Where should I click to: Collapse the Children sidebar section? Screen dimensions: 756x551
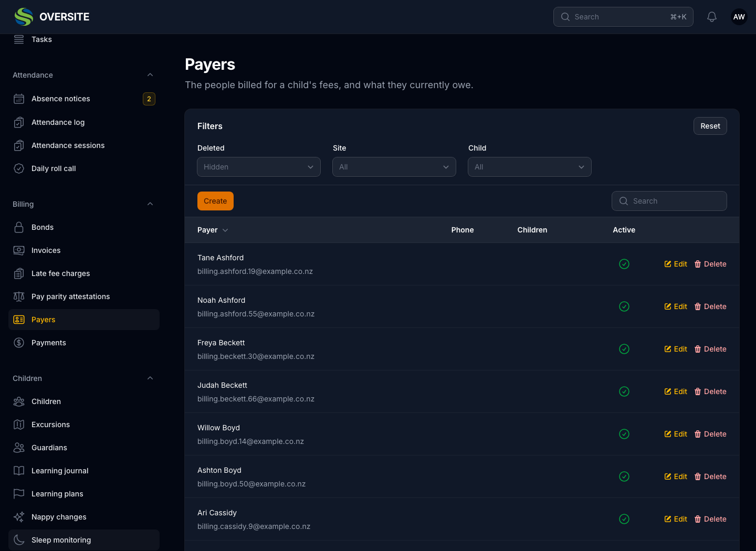(150, 378)
